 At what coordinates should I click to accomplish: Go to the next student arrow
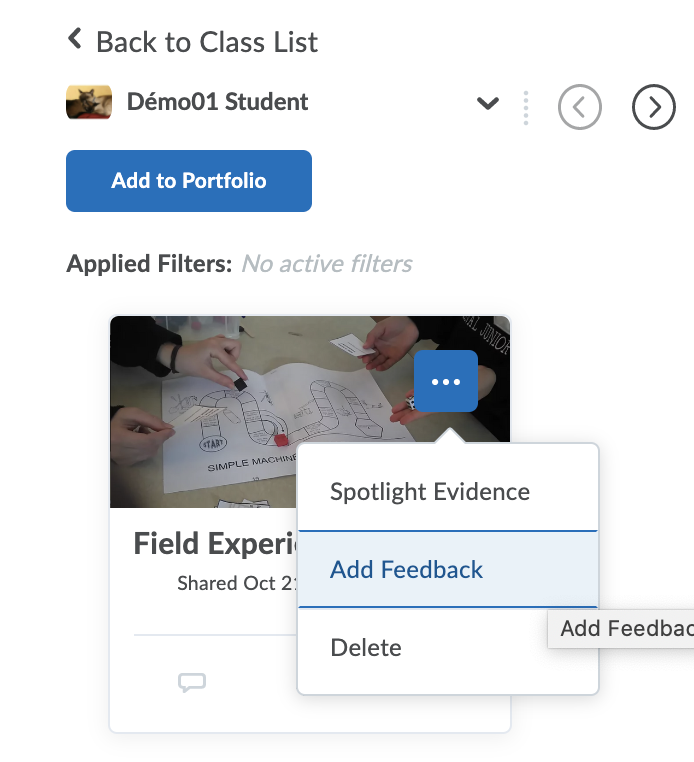point(654,107)
